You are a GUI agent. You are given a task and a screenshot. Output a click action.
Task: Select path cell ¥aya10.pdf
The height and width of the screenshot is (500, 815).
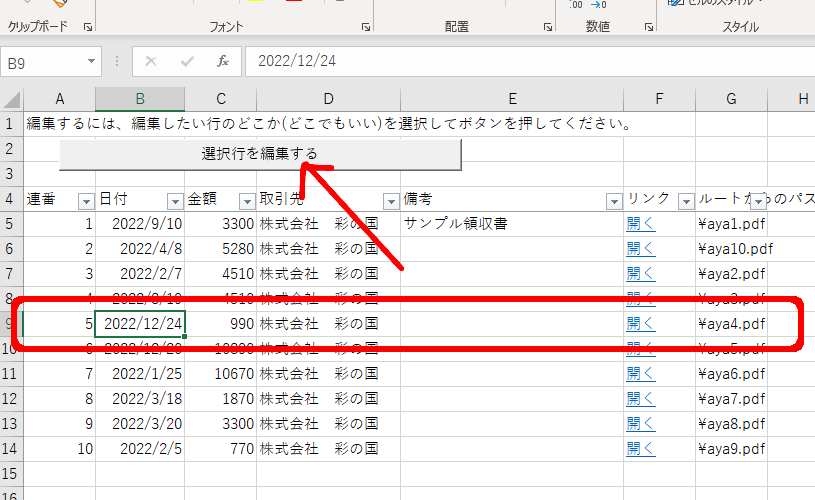731,249
